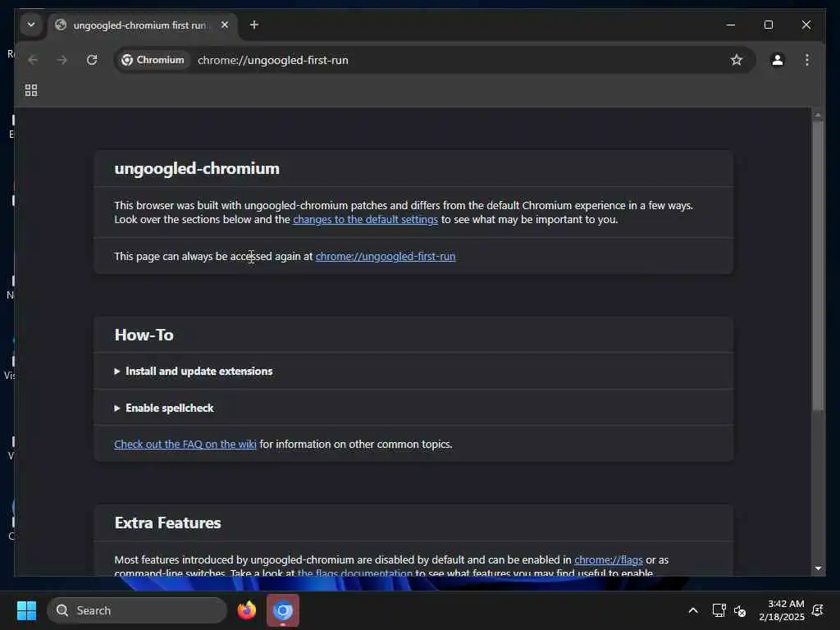840x630 pixels.
Task: Click the Chromium taskbar icon
Action: click(x=283, y=610)
